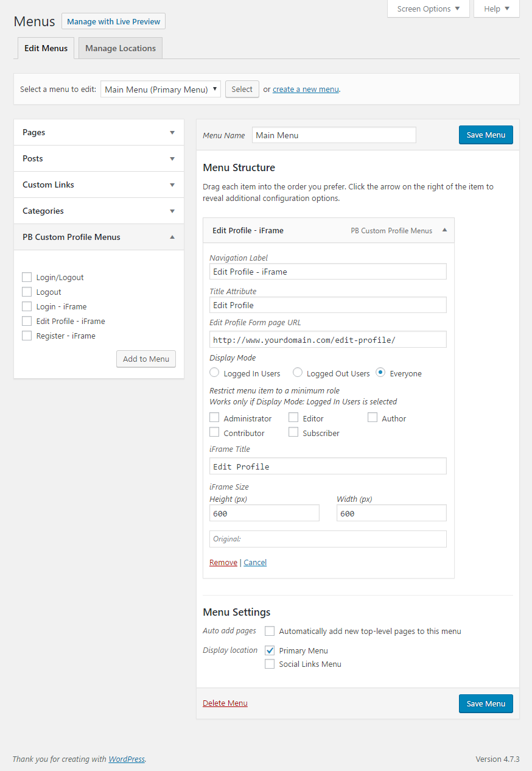Image resolution: width=532 pixels, height=771 pixels.
Task: Open the menu selection dropdown
Action: pos(161,89)
